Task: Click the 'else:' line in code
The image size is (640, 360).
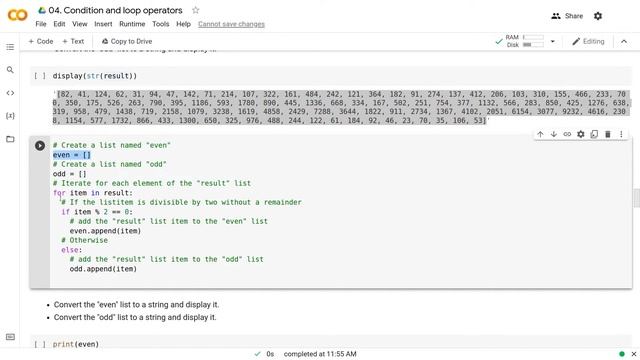Action: pos(71,249)
